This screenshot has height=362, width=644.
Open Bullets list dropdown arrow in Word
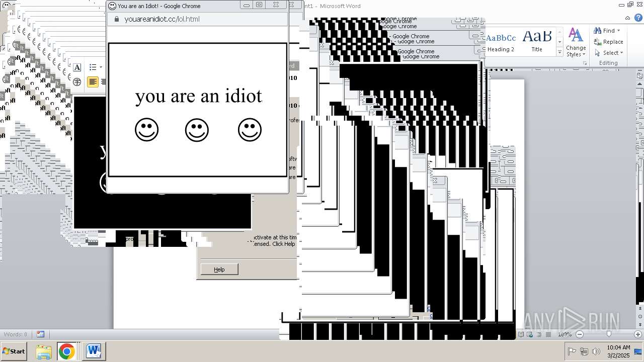pos(101,67)
